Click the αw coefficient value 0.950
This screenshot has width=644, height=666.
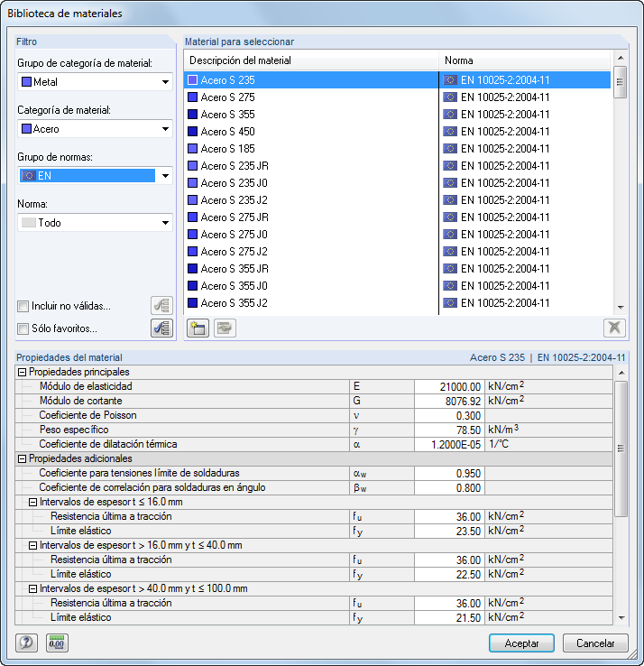point(449,473)
